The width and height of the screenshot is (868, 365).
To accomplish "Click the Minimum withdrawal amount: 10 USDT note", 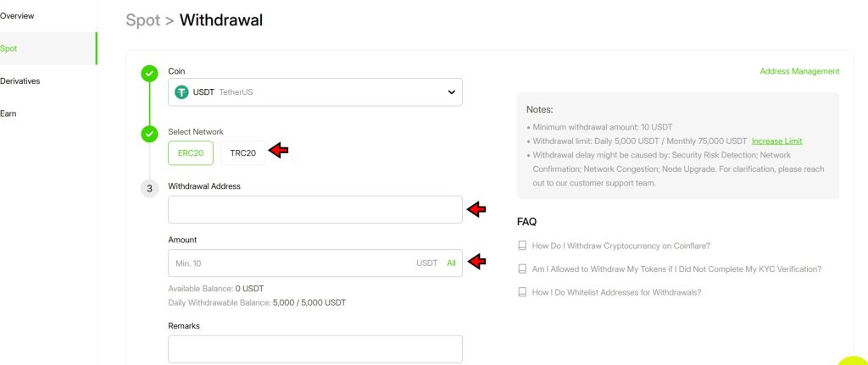I will [603, 127].
